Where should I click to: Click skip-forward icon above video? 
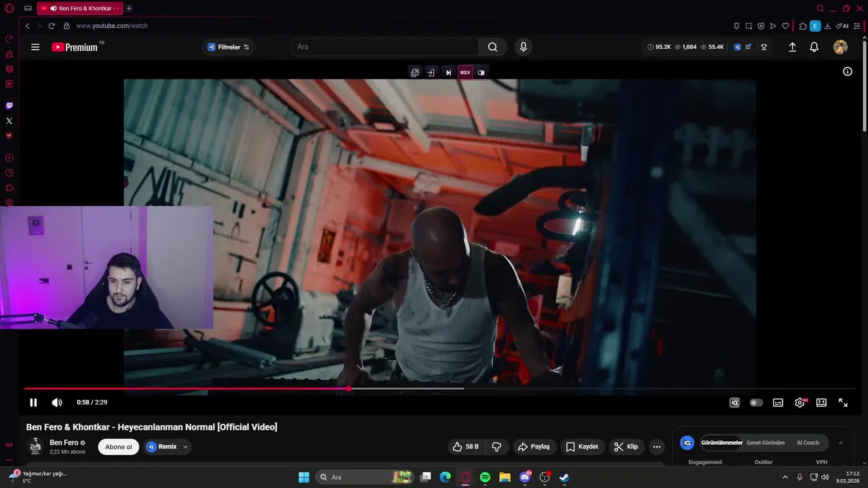(x=448, y=73)
